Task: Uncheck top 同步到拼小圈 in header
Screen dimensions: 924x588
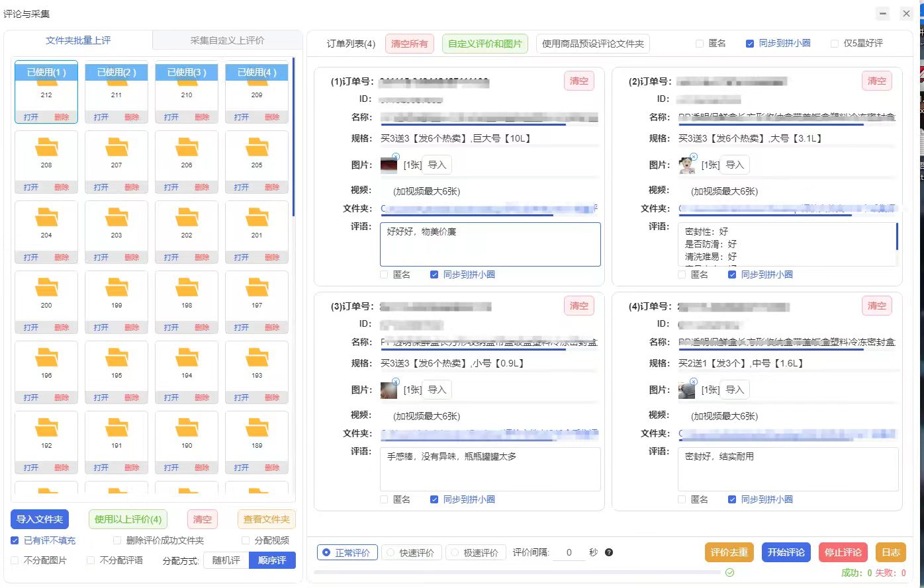Action: click(x=750, y=43)
